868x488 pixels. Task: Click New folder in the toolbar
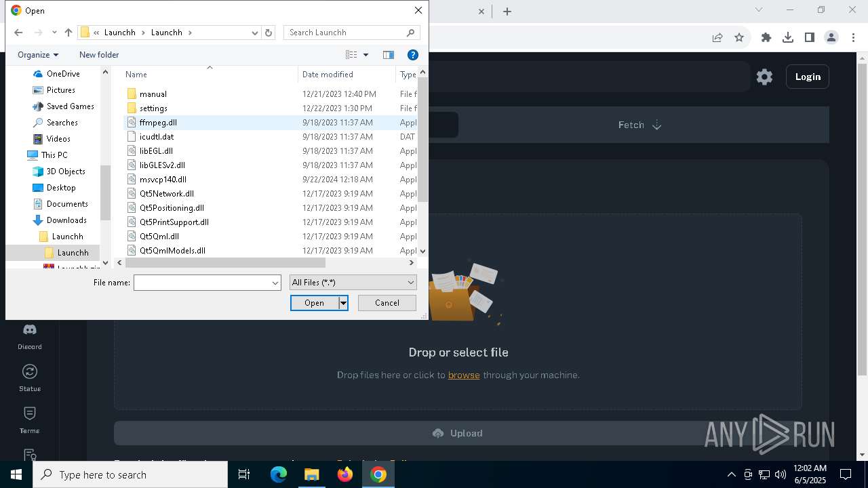[x=99, y=55]
